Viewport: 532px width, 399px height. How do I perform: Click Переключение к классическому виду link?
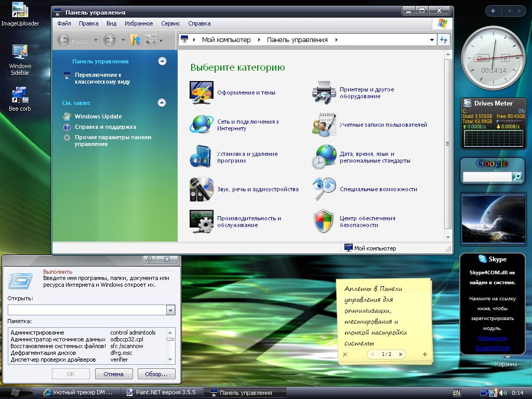(x=102, y=78)
